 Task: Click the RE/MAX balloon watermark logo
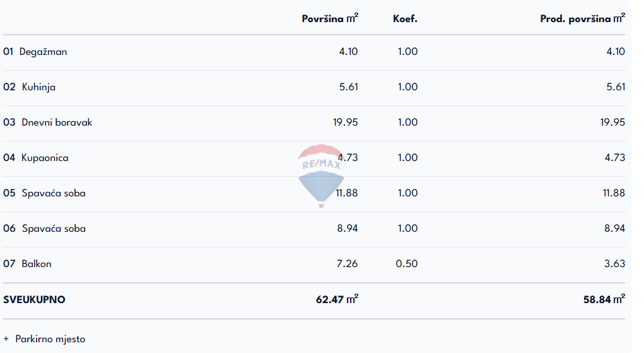coord(321,175)
